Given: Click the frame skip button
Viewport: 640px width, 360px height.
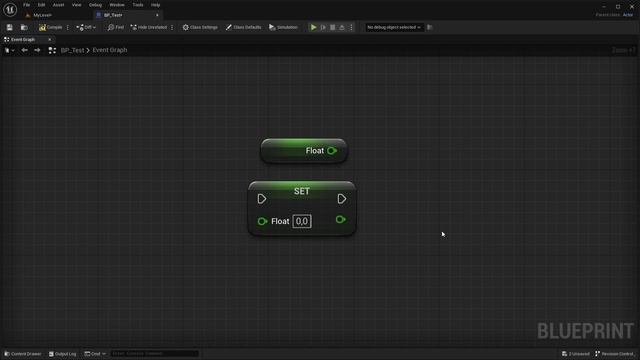Looking at the screenshot, I should coord(323,27).
